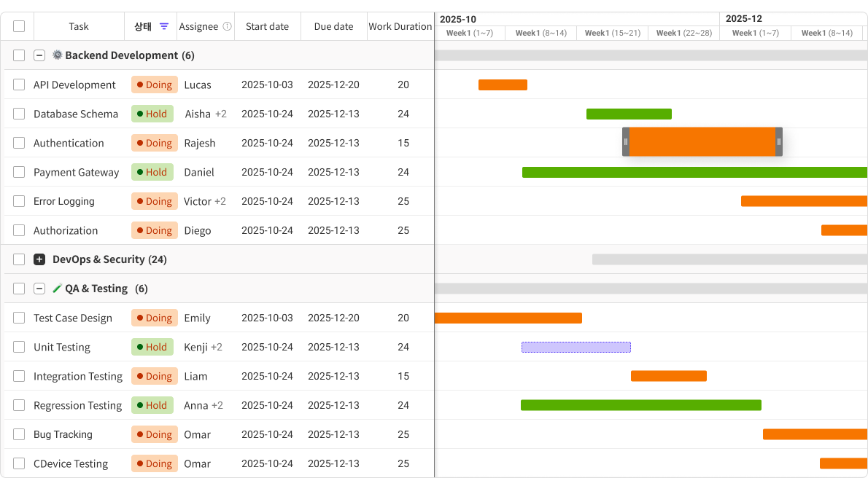
Task: Click the Hold badge on Regression Testing row
Action: point(152,405)
